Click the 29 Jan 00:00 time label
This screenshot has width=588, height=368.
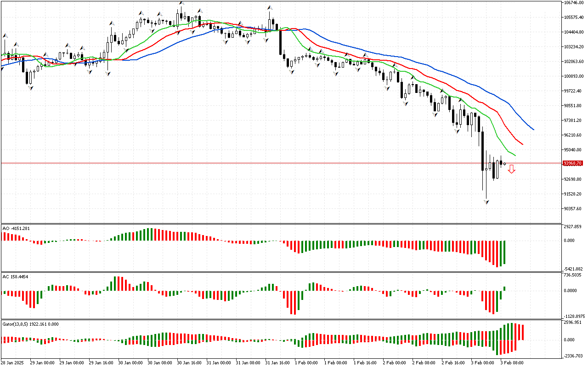pyautogui.click(x=42, y=363)
